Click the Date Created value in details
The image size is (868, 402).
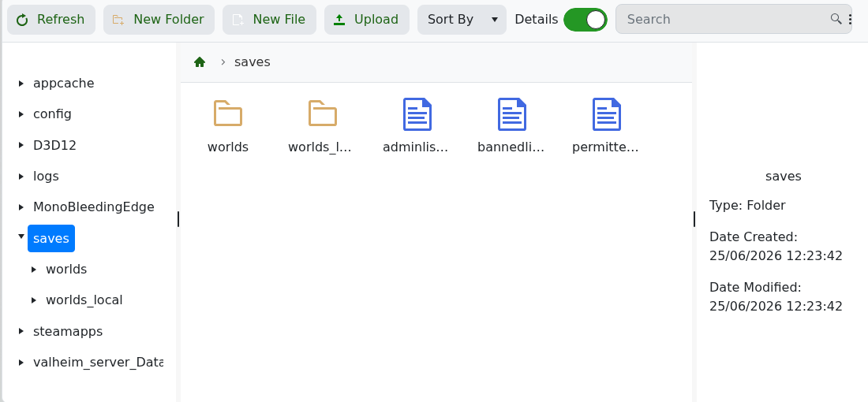(x=776, y=256)
